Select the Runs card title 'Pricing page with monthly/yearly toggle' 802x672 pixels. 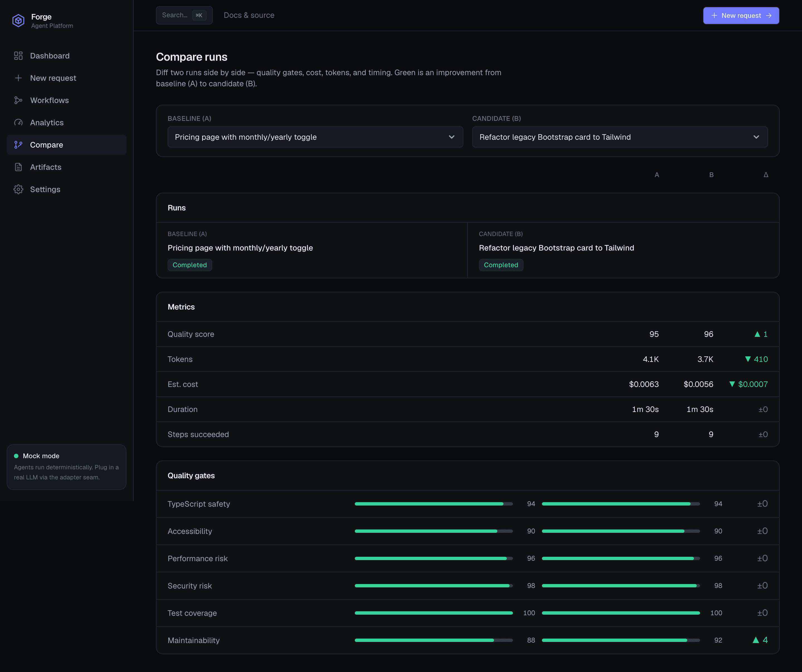[240, 248]
